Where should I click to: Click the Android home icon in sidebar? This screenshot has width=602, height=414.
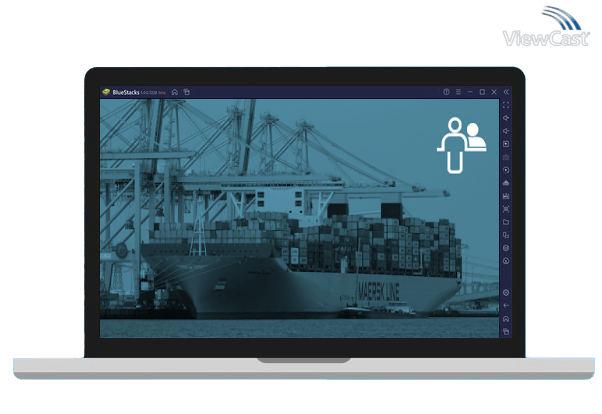[506, 319]
